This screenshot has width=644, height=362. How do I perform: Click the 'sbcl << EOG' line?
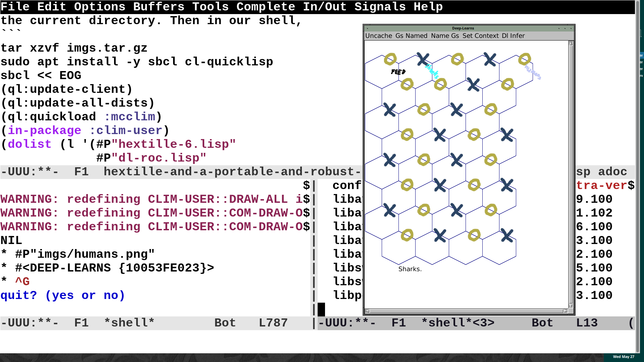coord(41,75)
